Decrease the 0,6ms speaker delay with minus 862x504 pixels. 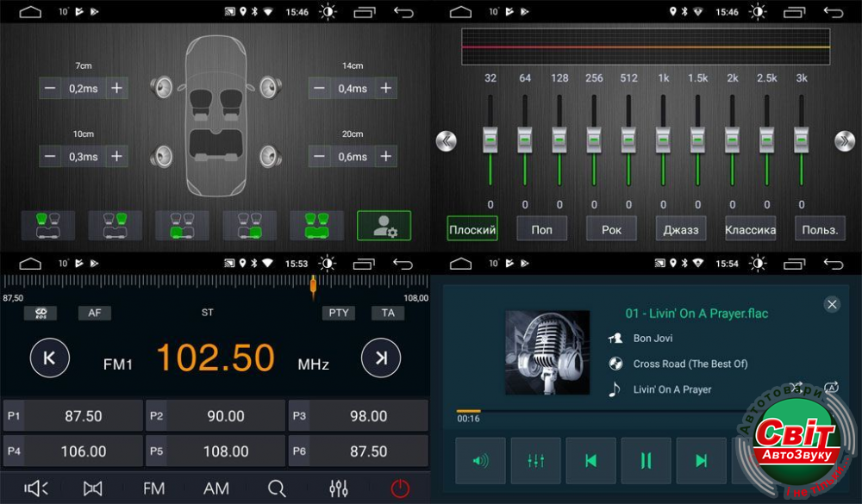[x=320, y=156]
